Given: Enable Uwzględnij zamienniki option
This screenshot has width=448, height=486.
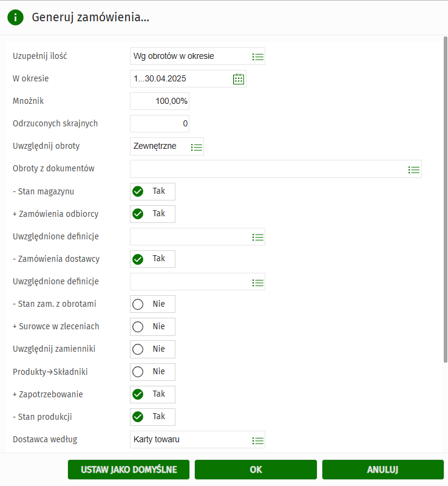Looking at the screenshot, I should pyautogui.click(x=138, y=349).
